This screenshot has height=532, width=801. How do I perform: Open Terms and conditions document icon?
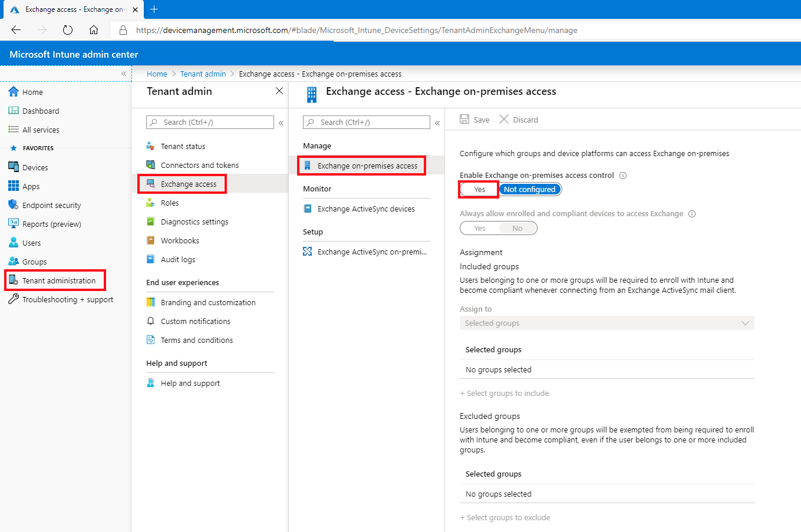click(150, 340)
